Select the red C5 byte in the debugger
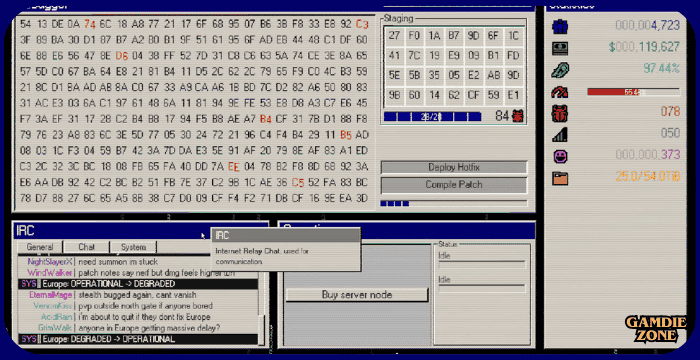Screen dimensions: 700x360 pos(298,182)
